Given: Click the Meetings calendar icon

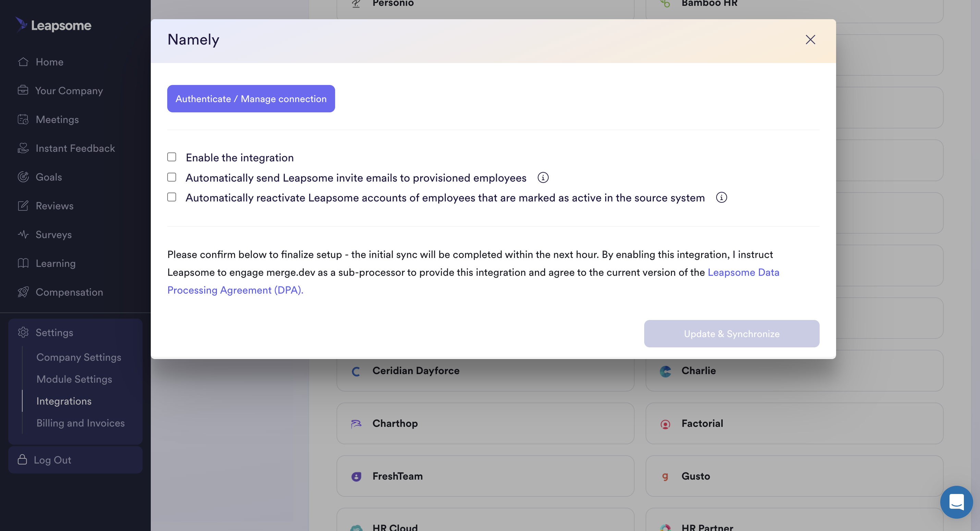Looking at the screenshot, I should coord(23,120).
